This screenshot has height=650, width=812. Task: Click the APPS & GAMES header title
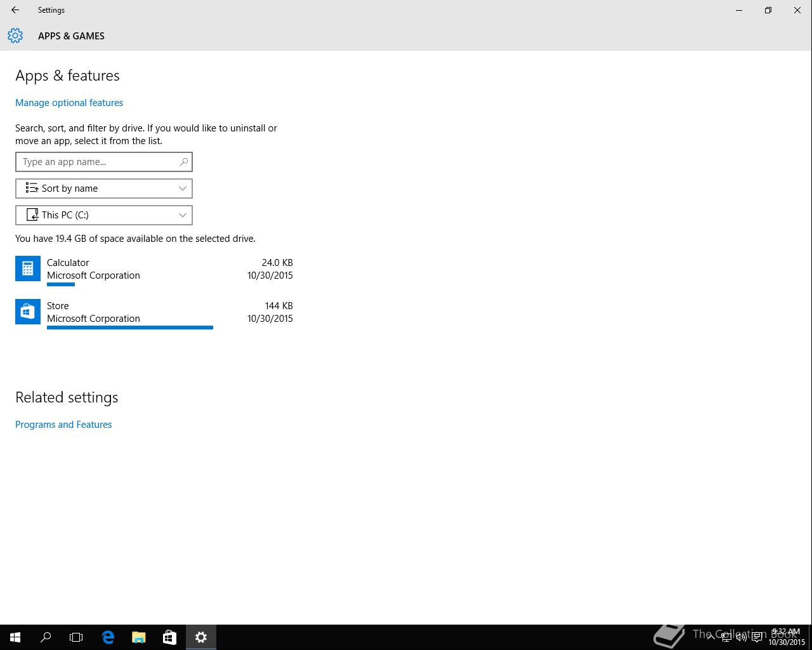(x=71, y=36)
